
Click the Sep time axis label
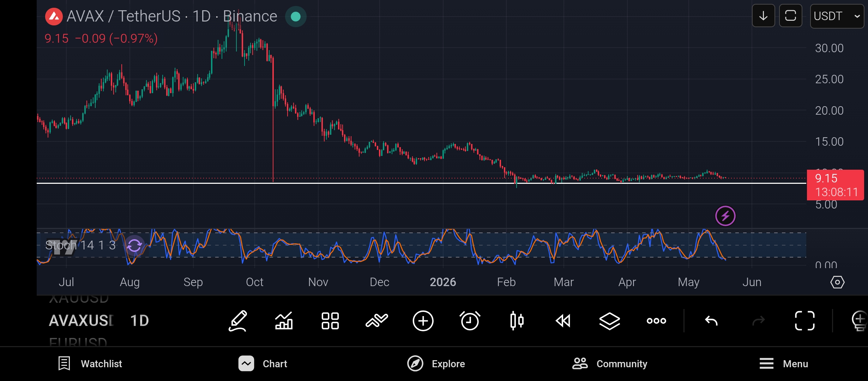(193, 282)
